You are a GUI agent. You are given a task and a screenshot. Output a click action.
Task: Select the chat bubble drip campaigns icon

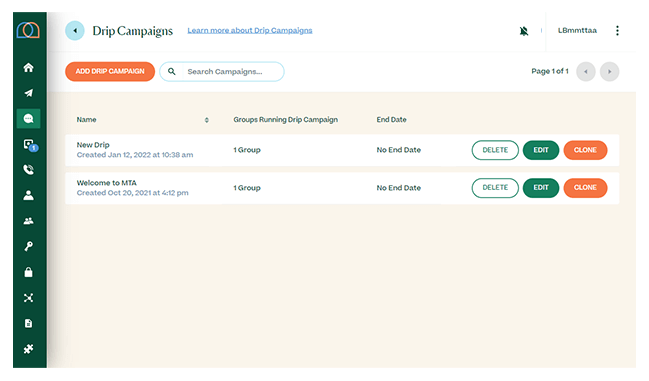28,119
